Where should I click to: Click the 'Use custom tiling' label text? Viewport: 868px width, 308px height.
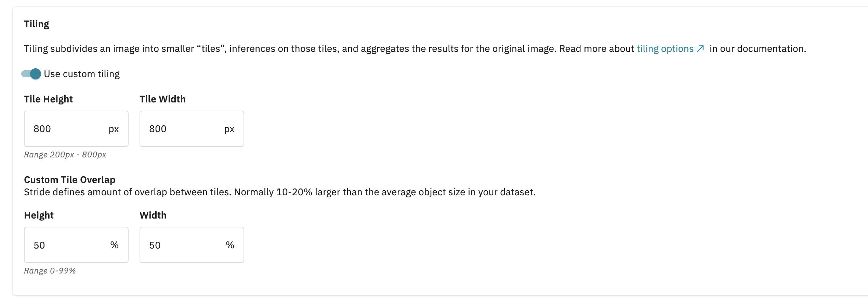pyautogui.click(x=82, y=74)
